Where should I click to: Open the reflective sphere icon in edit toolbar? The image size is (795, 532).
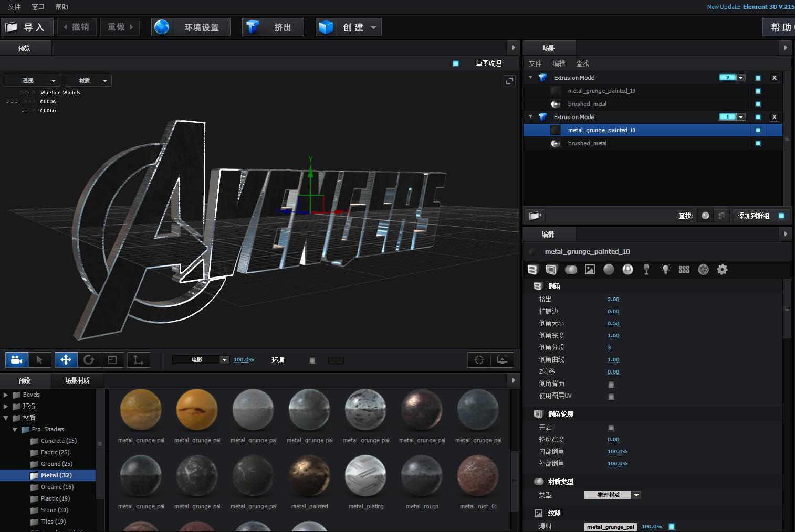pos(628,270)
